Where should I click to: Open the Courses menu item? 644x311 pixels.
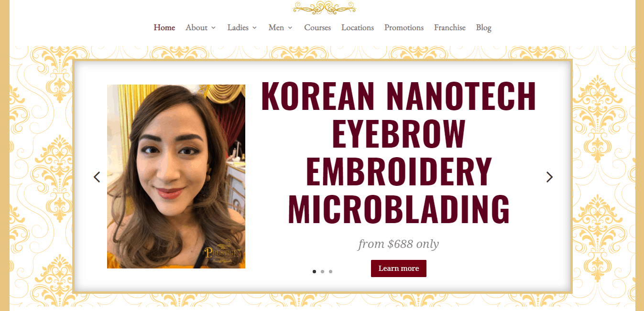pos(317,28)
